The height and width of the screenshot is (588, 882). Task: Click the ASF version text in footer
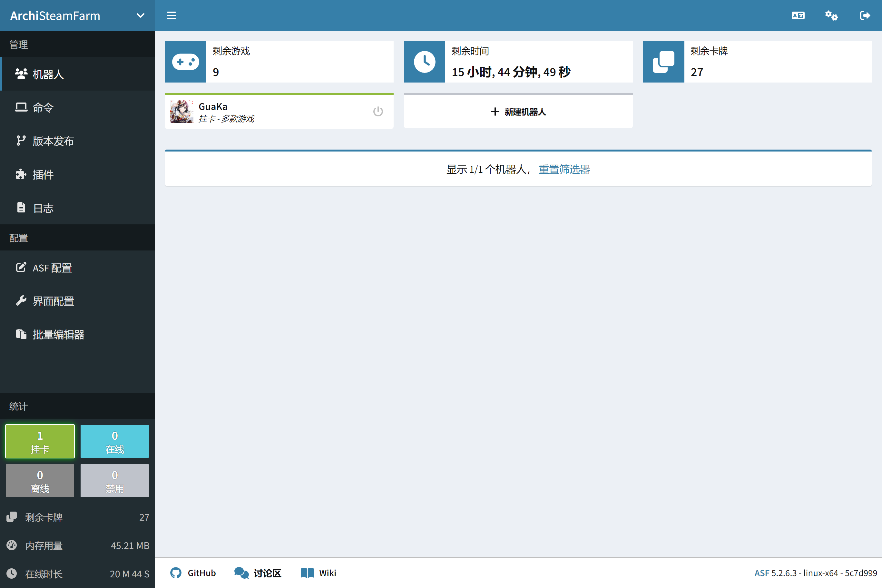[816, 573]
